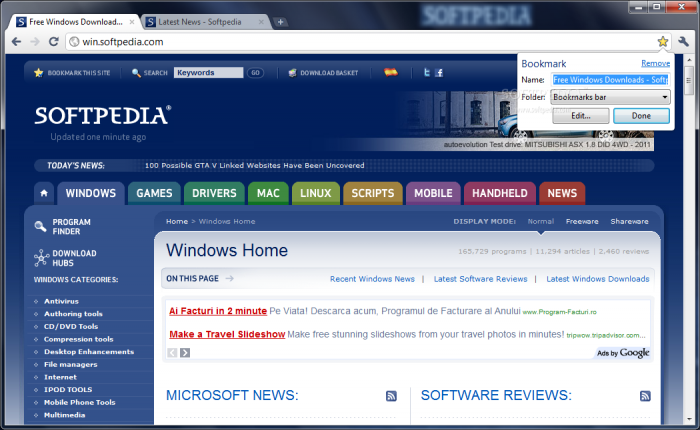Click the next ad arrow
This screenshot has width=700, height=430.
coord(185,353)
